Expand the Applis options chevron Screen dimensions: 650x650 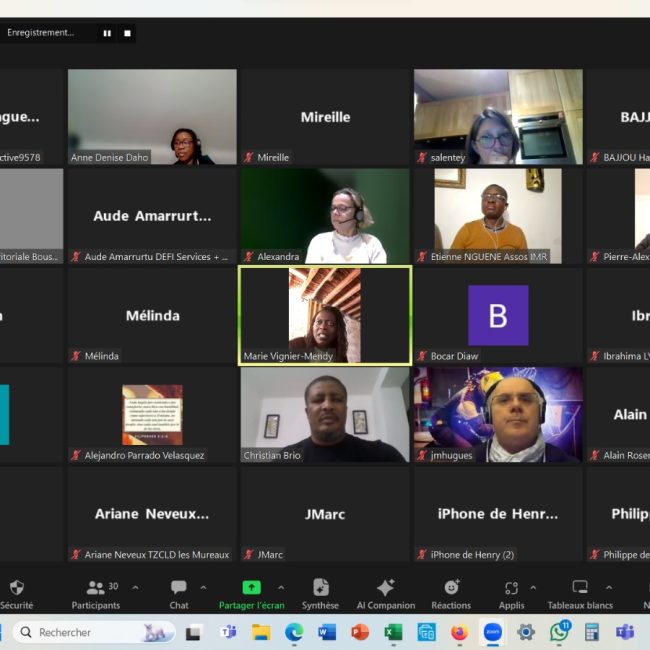pos(533,587)
